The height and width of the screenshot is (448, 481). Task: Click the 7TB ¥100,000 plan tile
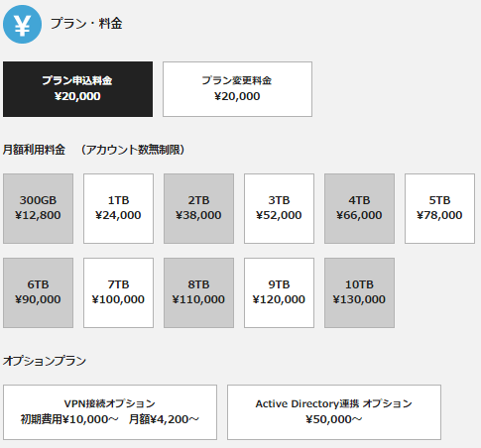click(118, 292)
